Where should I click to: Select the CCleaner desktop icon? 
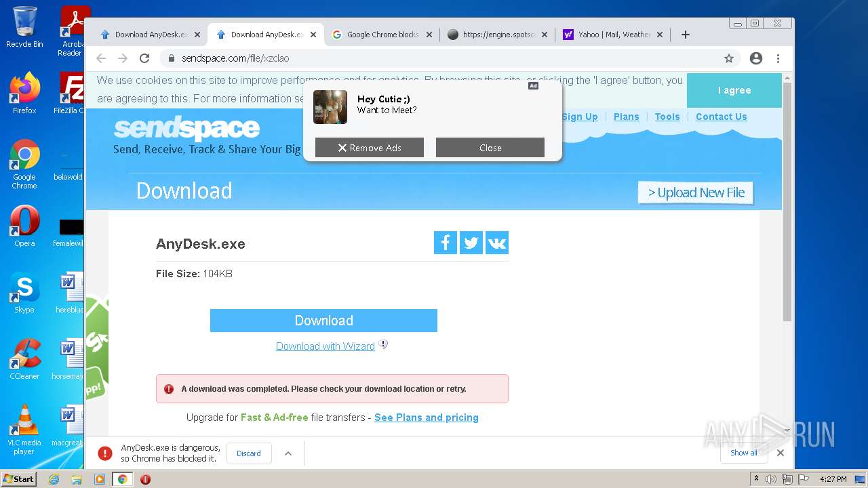tap(24, 359)
